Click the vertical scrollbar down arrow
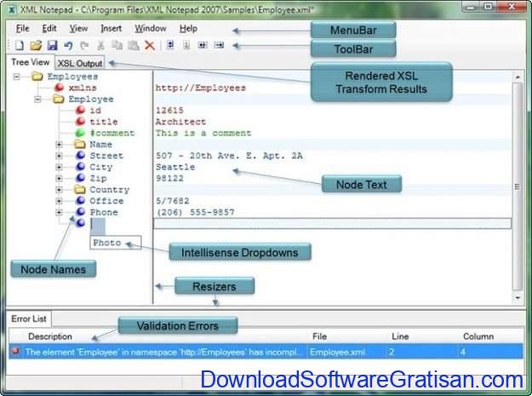Viewport: 532px width, 396px height. 518,297
